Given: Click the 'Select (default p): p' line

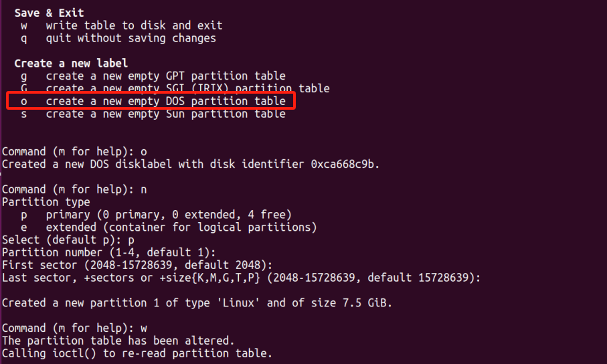Looking at the screenshot, I should point(68,240).
